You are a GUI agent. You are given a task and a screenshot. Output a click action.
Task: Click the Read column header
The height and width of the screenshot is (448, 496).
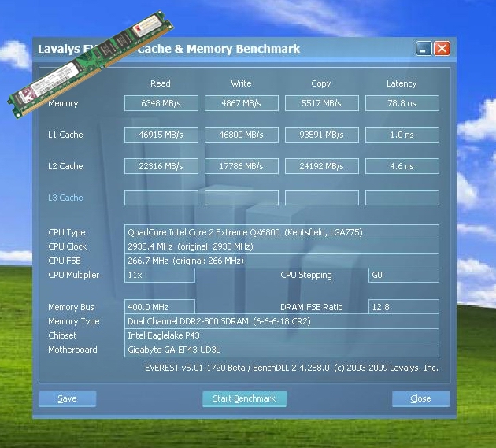[161, 83]
